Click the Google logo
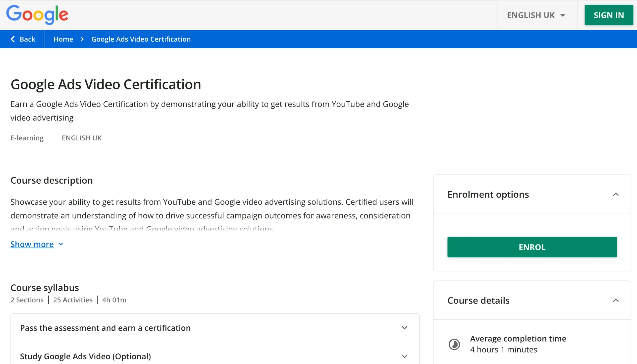The image size is (637, 364). tap(37, 15)
